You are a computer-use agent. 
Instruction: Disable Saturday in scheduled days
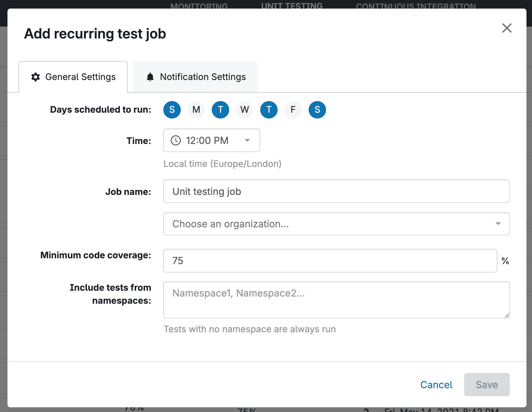[317, 110]
